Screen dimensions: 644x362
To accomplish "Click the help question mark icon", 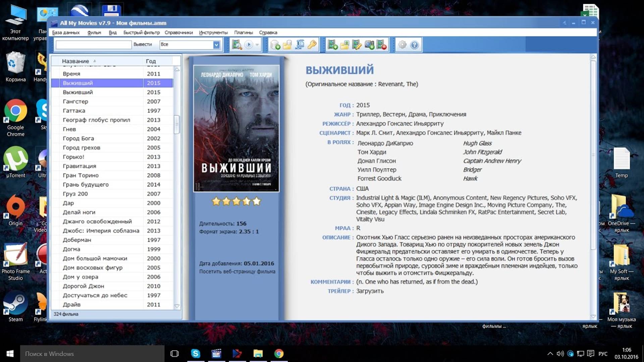I will click(x=414, y=45).
